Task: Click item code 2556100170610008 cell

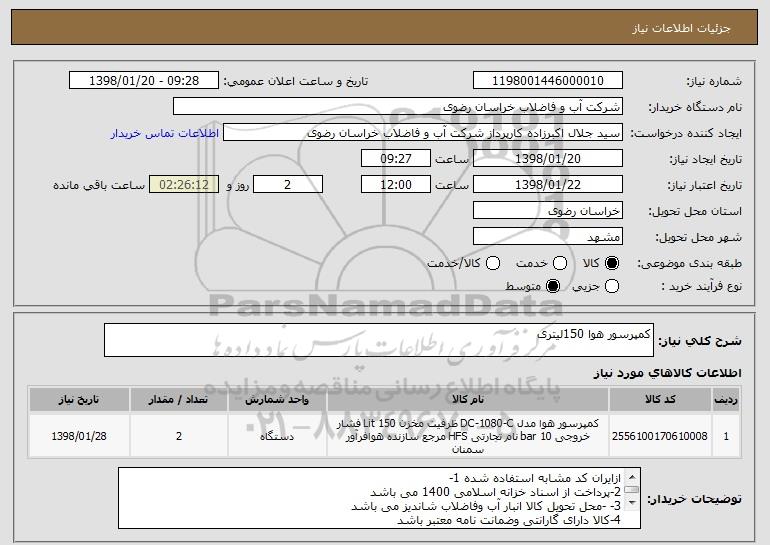Action: click(660, 436)
